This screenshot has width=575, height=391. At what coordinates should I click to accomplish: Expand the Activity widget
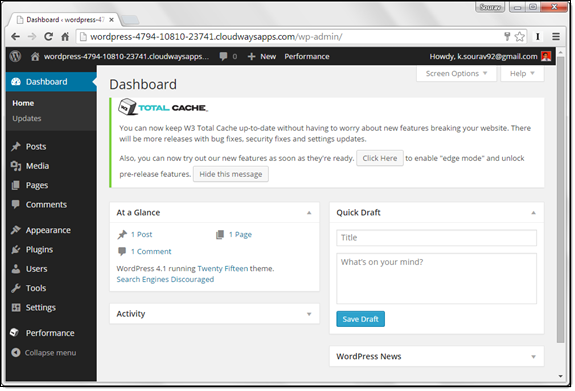309,314
